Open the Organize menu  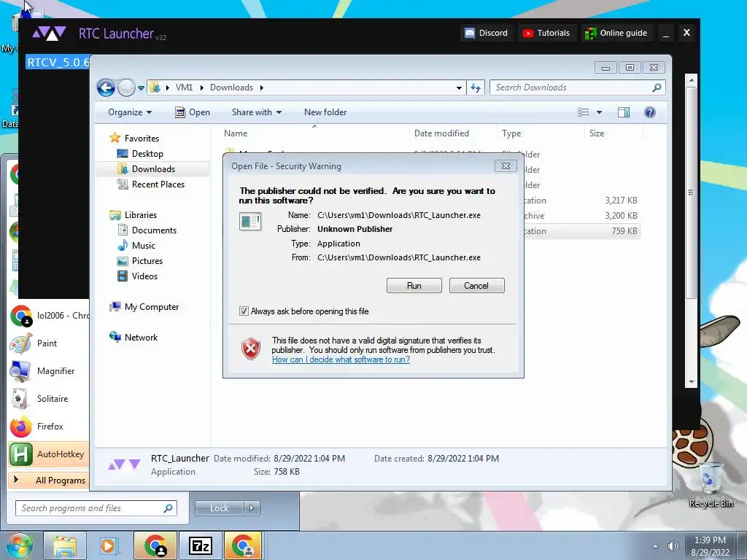tap(130, 112)
